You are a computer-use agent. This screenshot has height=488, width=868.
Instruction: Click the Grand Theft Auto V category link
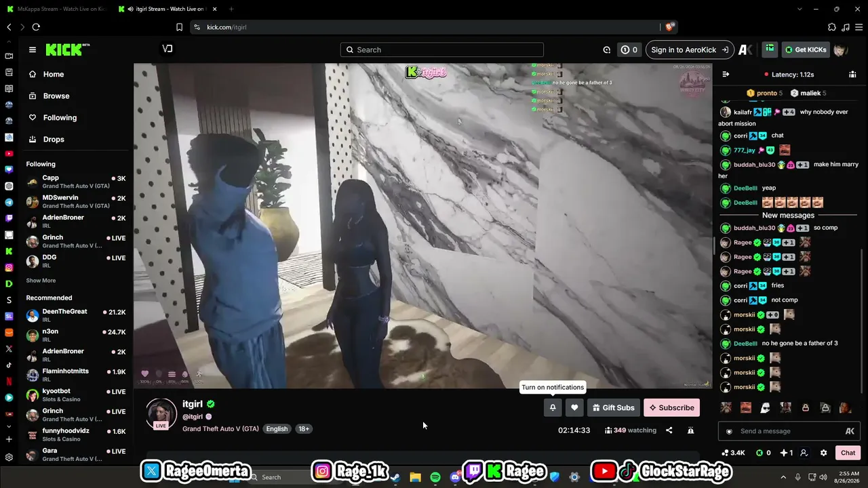220,429
